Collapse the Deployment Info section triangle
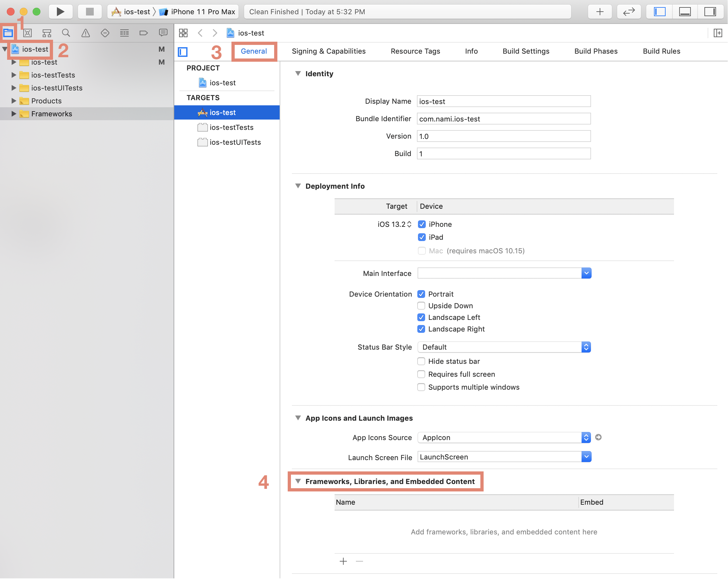 click(298, 186)
